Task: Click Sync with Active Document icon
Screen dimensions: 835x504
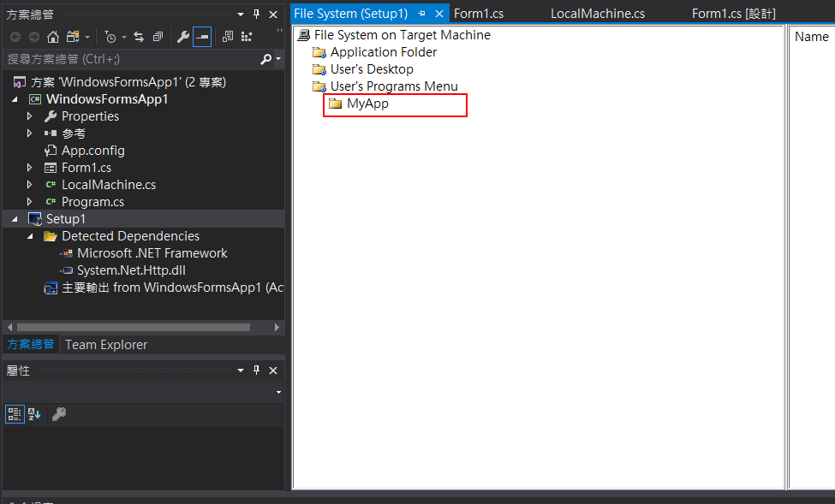Action: coord(139,37)
